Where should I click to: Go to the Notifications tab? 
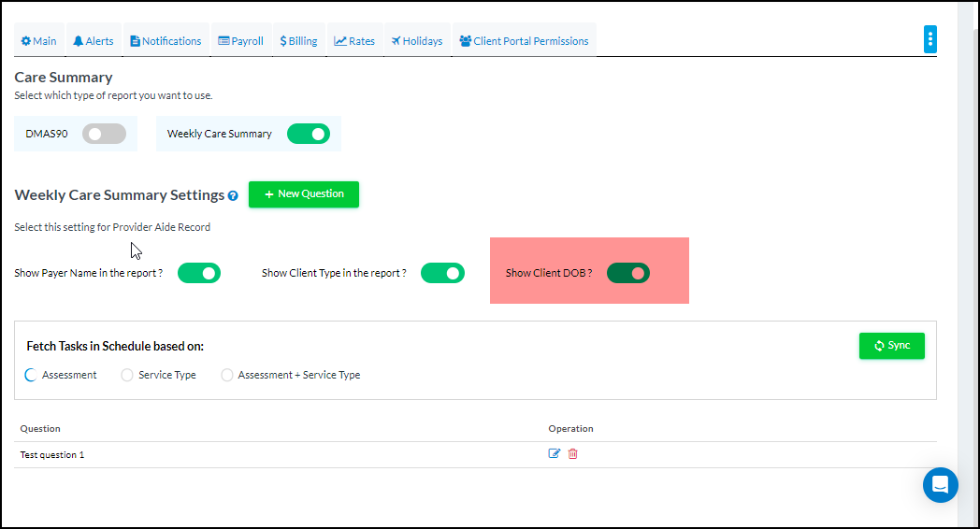[x=166, y=41]
